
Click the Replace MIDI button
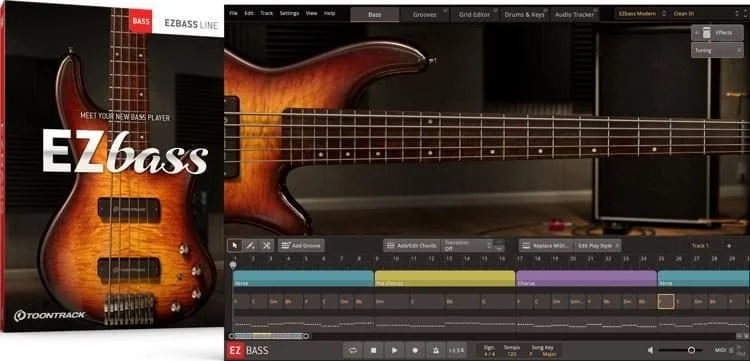coord(546,246)
